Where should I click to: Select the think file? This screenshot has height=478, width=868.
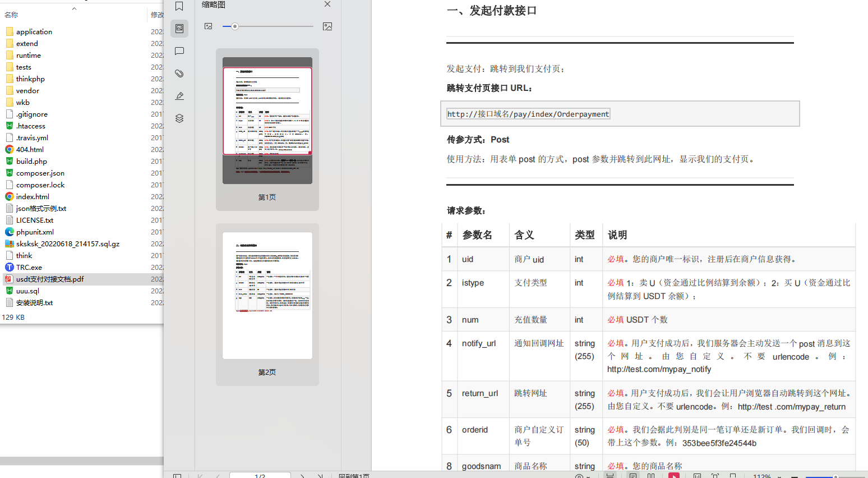[x=24, y=256]
